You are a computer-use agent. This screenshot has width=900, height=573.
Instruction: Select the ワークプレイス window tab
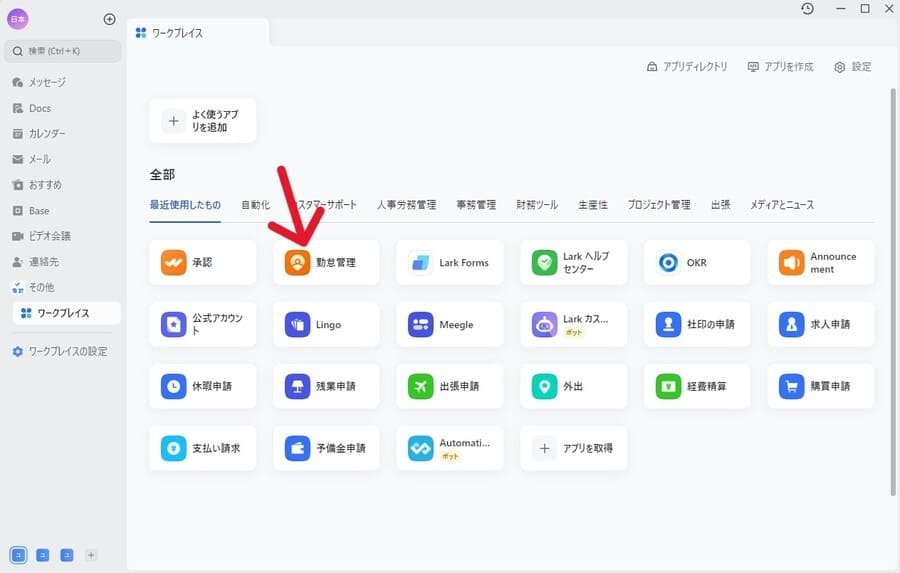coord(198,33)
